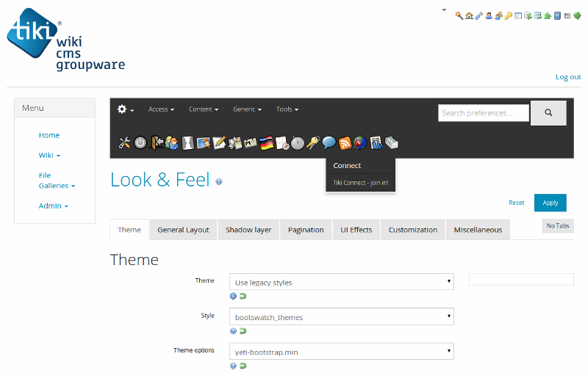Click the Connect globe icon
The image size is (588, 373).
tap(360, 142)
